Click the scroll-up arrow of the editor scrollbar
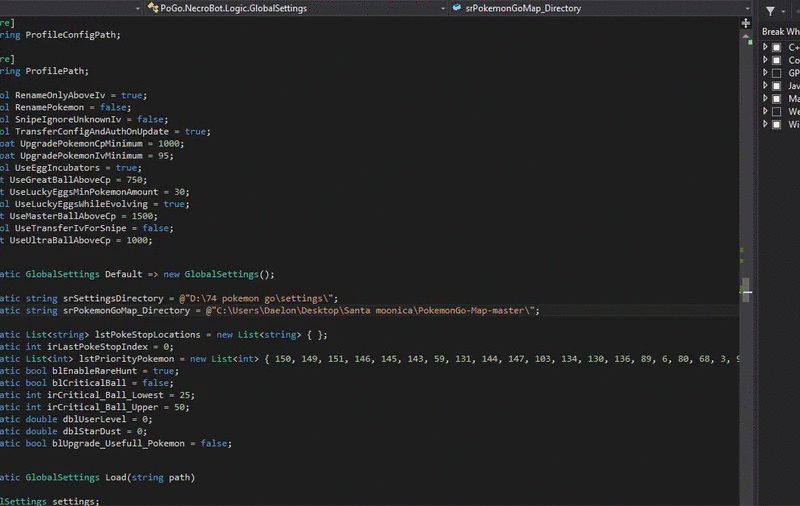This screenshot has height=506, width=800. click(745, 36)
